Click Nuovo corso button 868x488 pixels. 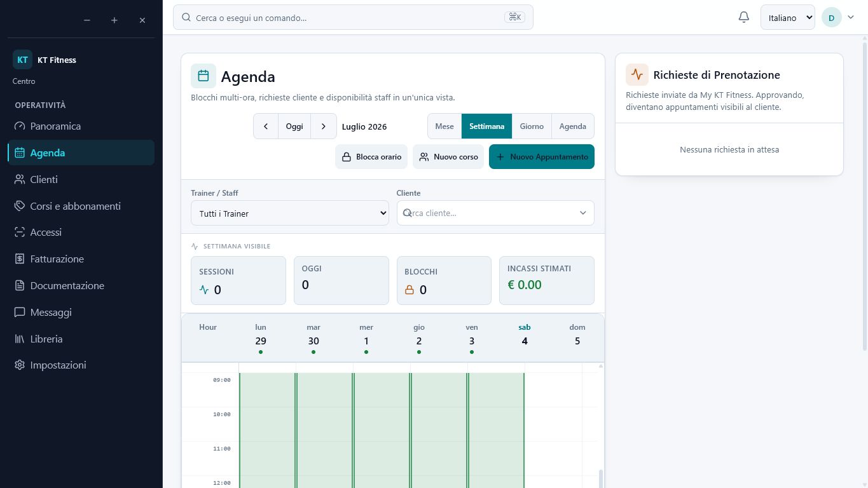448,157
